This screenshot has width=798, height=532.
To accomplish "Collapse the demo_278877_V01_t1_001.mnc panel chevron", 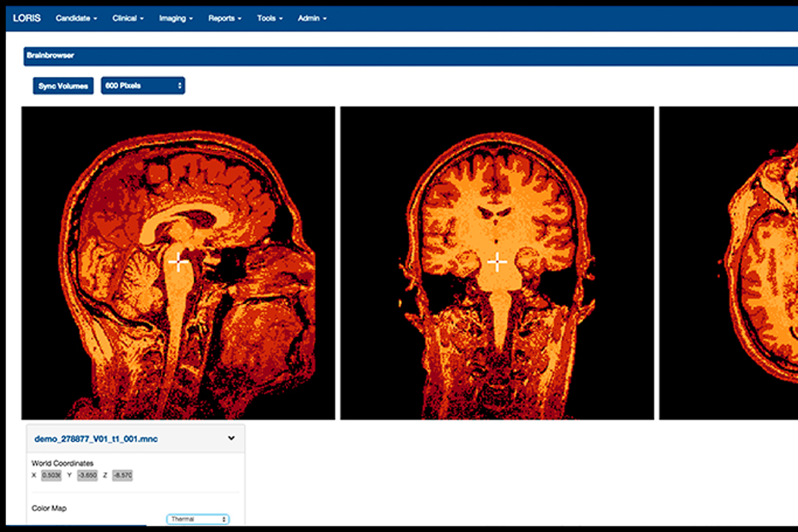I will (x=231, y=438).
